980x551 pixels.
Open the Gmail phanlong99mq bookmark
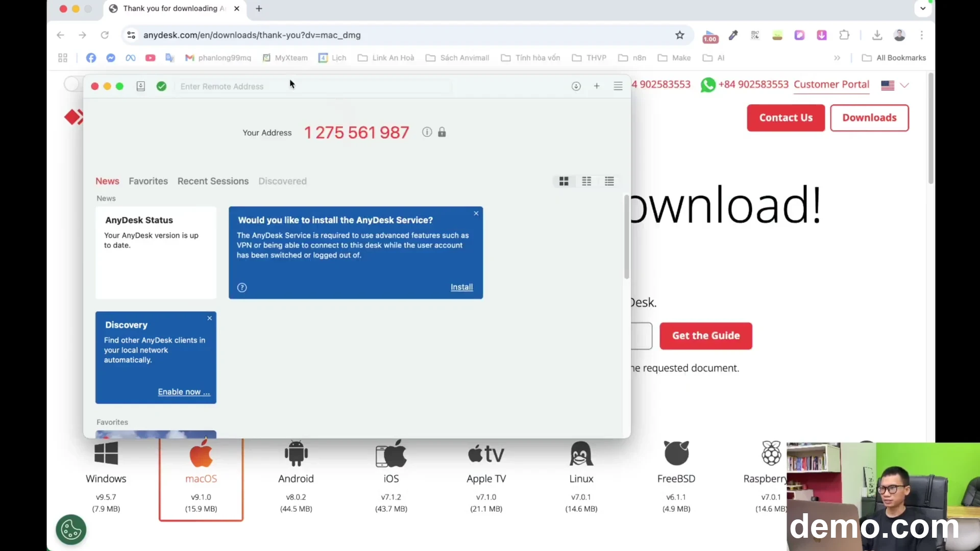(218, 58)
